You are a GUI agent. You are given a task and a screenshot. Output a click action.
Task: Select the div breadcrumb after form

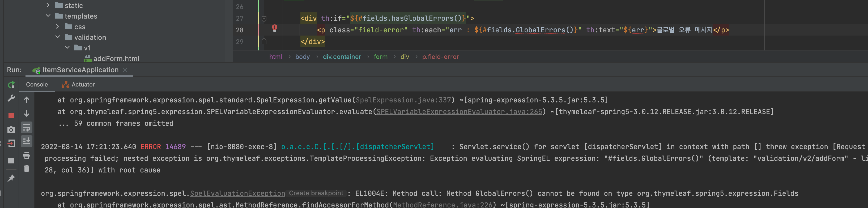[404, 57]
